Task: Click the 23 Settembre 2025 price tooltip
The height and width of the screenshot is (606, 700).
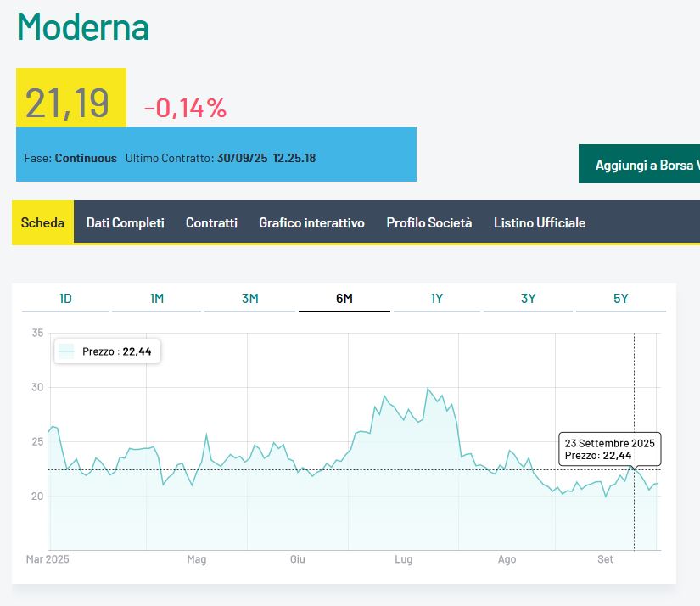Action: click(x=609, y=449)
